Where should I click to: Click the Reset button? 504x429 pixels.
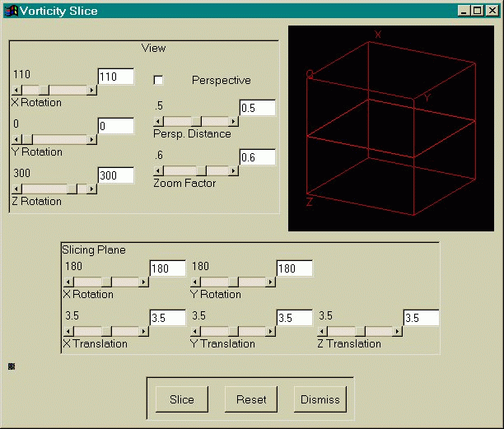tap(251, 399)
